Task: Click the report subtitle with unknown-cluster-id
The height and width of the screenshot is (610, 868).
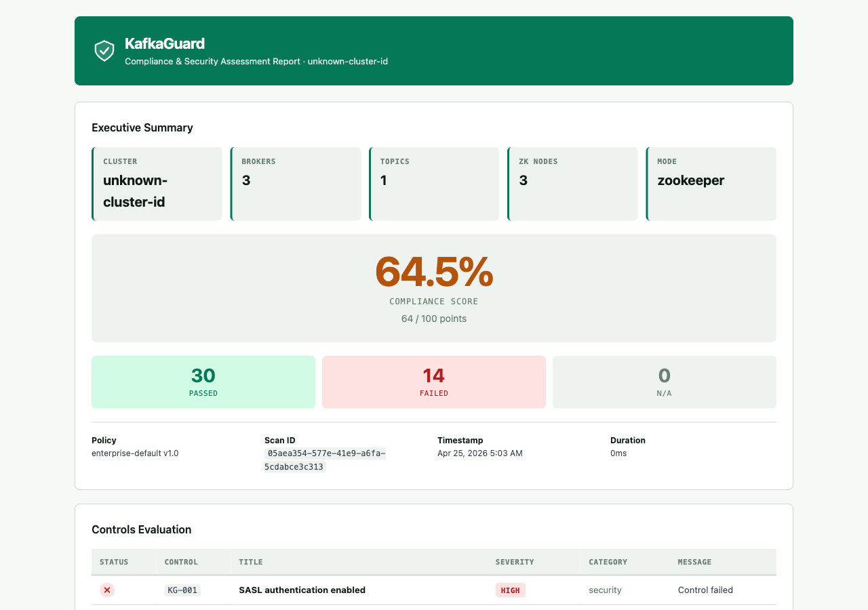Action: (256, 61)
